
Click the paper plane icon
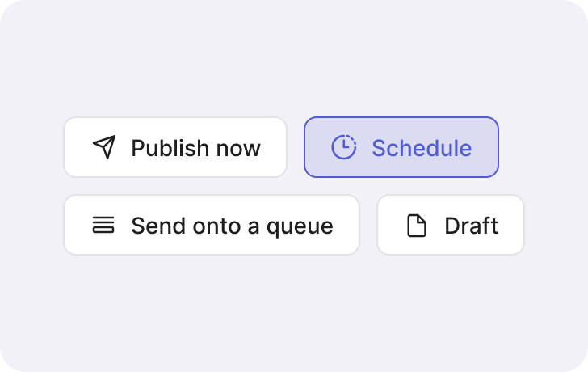click(104, 147)
